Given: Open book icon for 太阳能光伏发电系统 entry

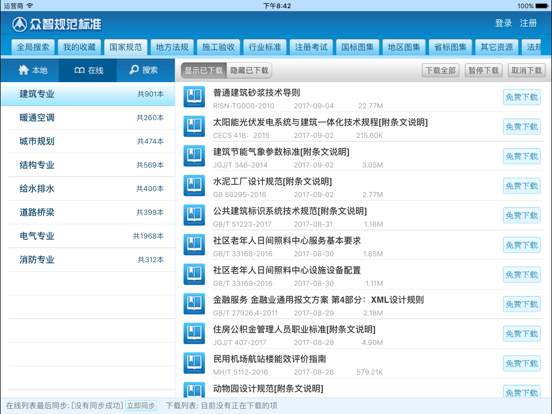Looking at the screenshot, I should pos(194,126).
